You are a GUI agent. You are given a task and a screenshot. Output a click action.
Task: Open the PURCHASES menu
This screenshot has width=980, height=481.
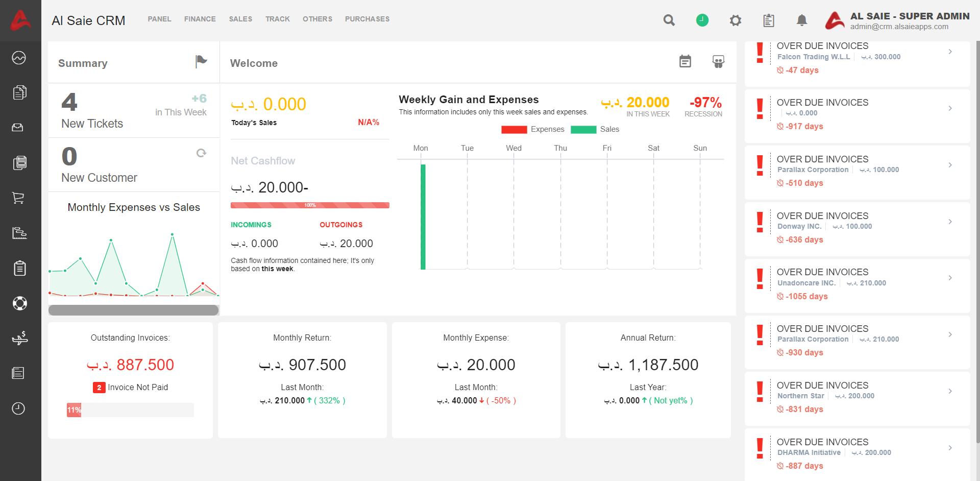(x=367, y=19)
